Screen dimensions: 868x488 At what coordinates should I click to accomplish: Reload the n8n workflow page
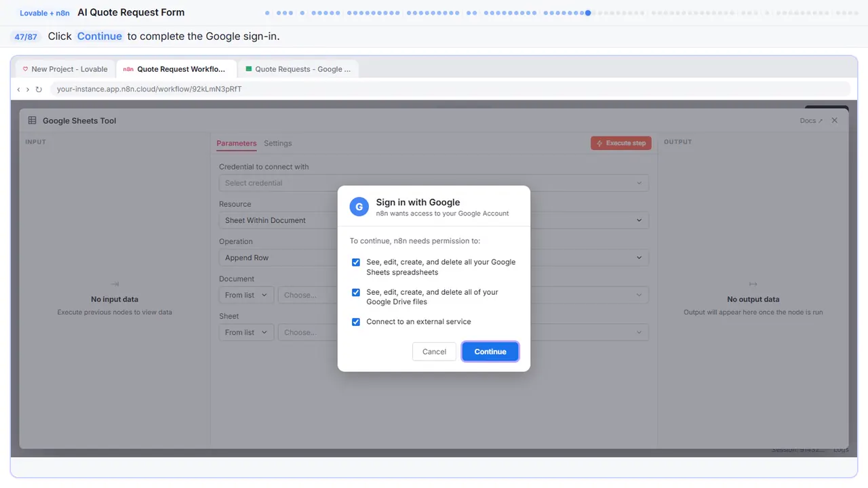pos(39,89)
